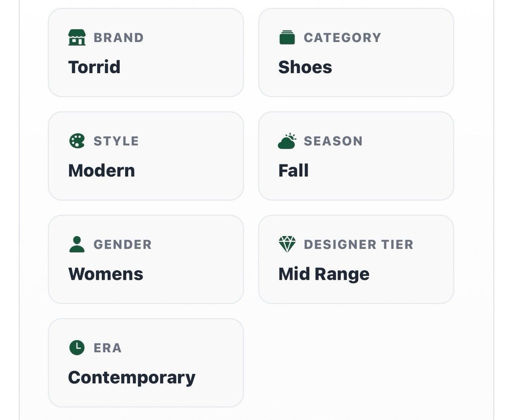Select the Contemporary era value
513x420 pixels.
click(132, 378)
